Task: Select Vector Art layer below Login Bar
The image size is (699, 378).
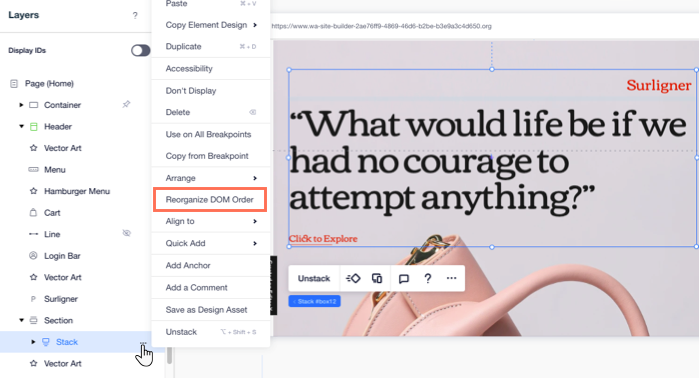Action: click(x=62, y=277)
